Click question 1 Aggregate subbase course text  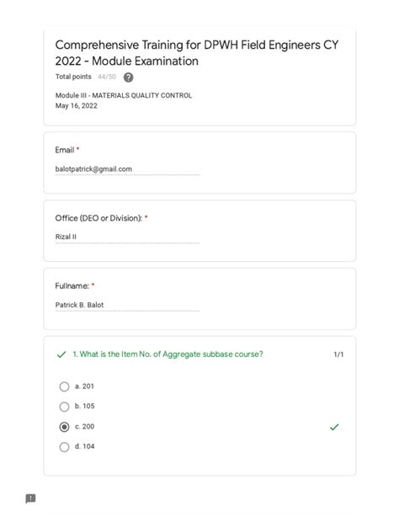[168, 354]
